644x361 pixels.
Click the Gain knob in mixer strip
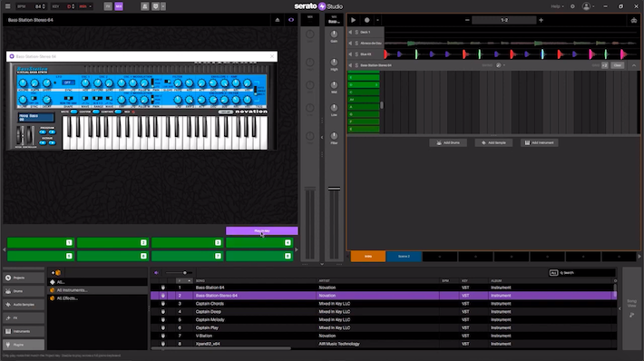[x=334, y=34]
